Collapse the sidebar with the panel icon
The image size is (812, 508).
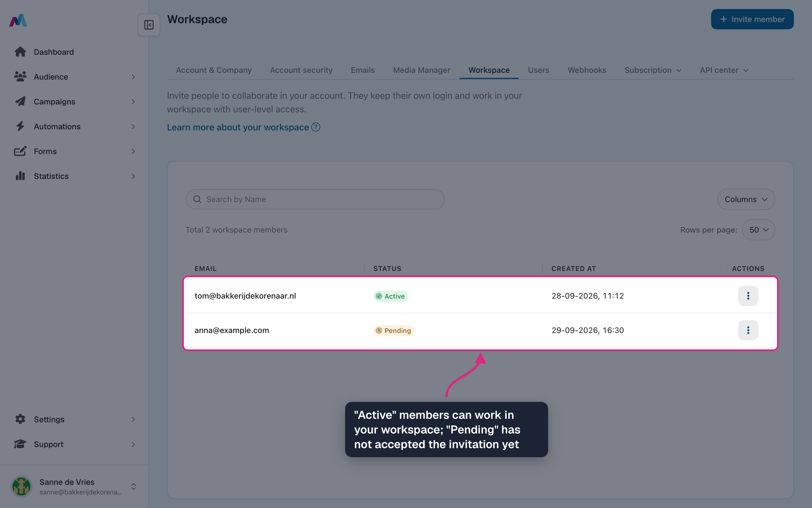[149, 25]
